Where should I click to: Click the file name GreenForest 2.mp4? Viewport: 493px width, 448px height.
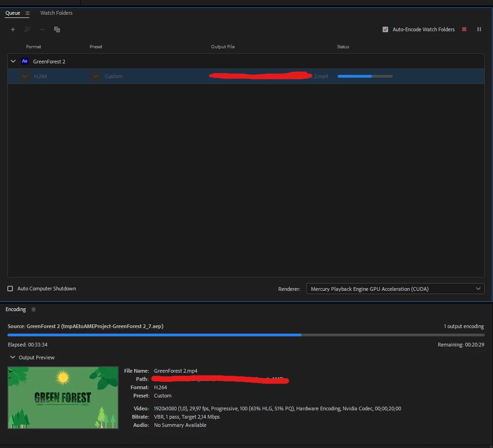(176, 371)
